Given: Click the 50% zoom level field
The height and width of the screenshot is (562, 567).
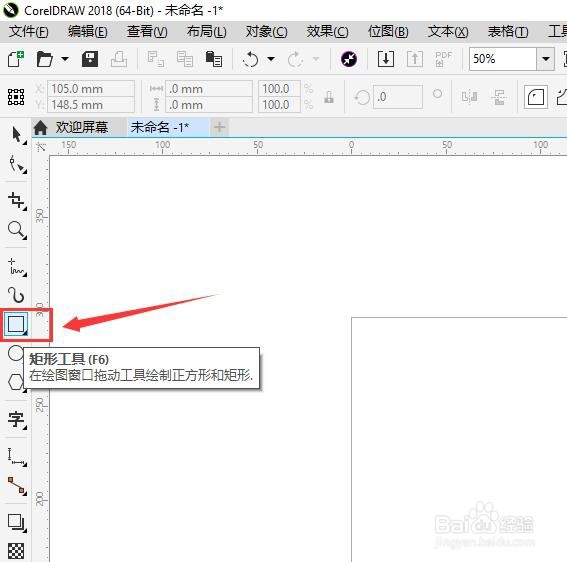Looking at the screenshot, I should (503, 59).
